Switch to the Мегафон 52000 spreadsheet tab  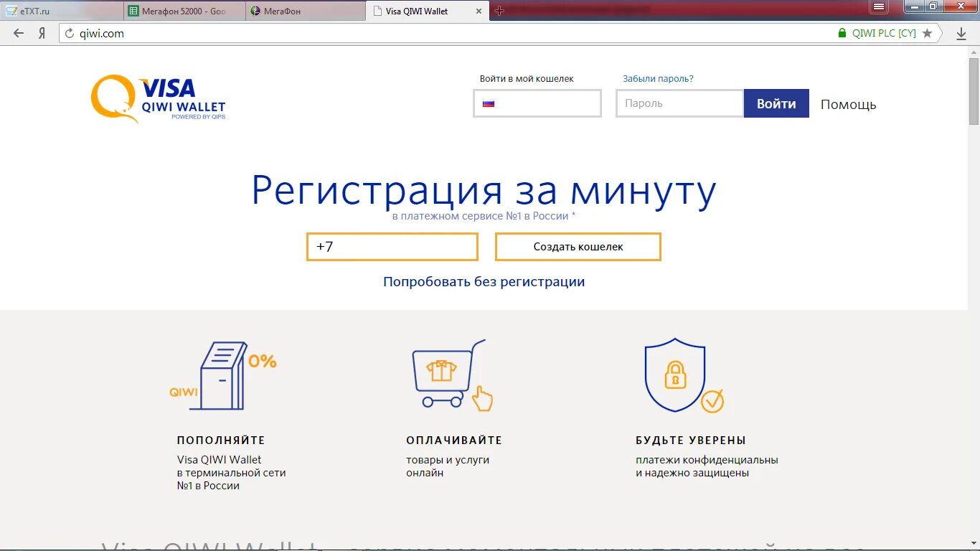pyautogui.click(x=183, y=11)
